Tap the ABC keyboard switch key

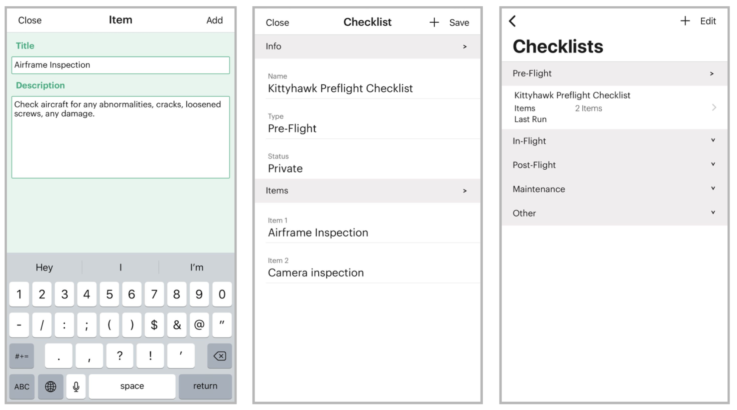click(22, 386)
